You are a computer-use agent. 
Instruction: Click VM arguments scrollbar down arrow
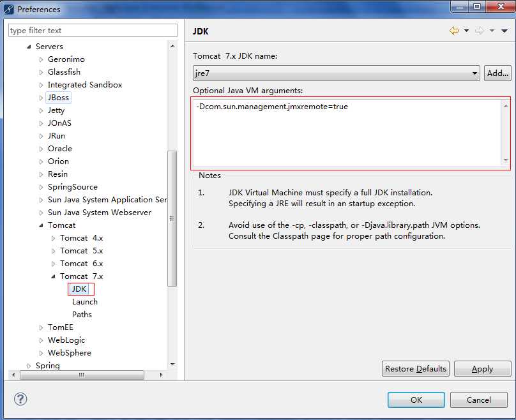pos(506,160)
